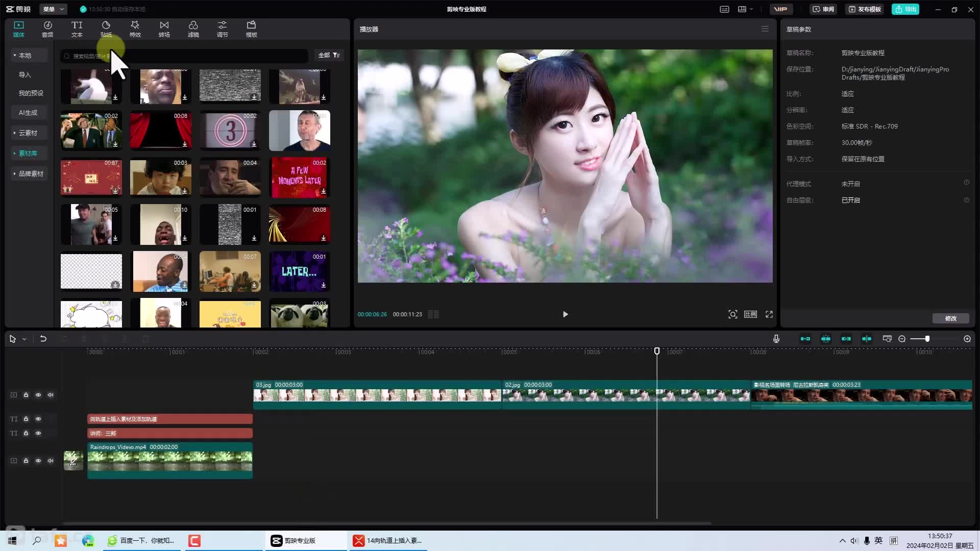Screen dimensions: 980x551
Task: Open the 全部 filter dropdown
Action: (x=329, y=55)
